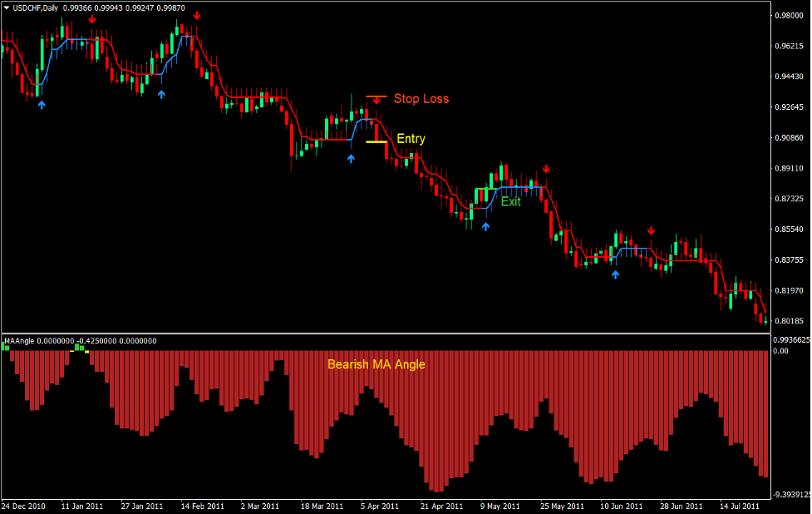Select the MAAngle indicator title
This screenshot has height=514, width=812.
pos(18,340)
